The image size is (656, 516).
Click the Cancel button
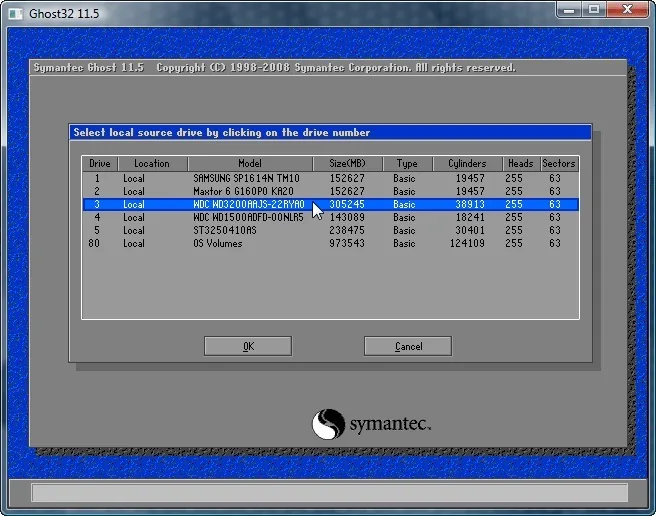408,346
